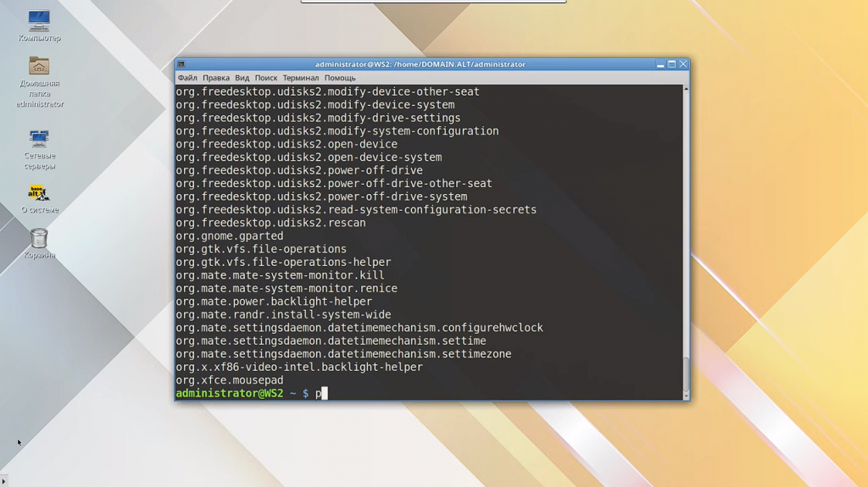Minimize the terminal window

point(659,64)
